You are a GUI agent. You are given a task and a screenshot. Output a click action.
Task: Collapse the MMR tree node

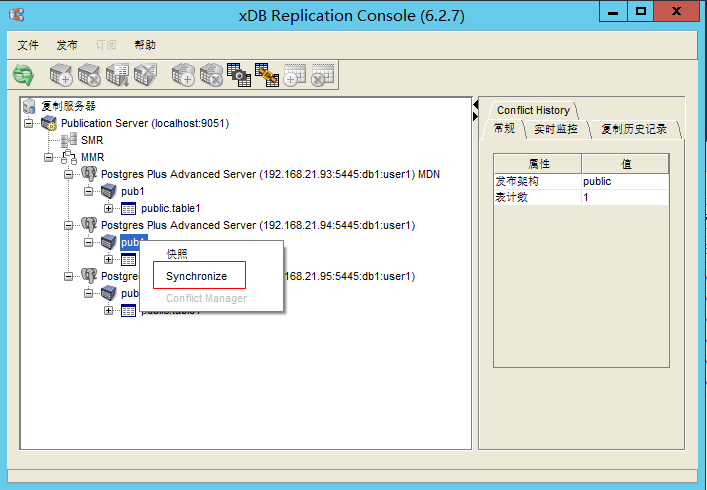[49, 157]
